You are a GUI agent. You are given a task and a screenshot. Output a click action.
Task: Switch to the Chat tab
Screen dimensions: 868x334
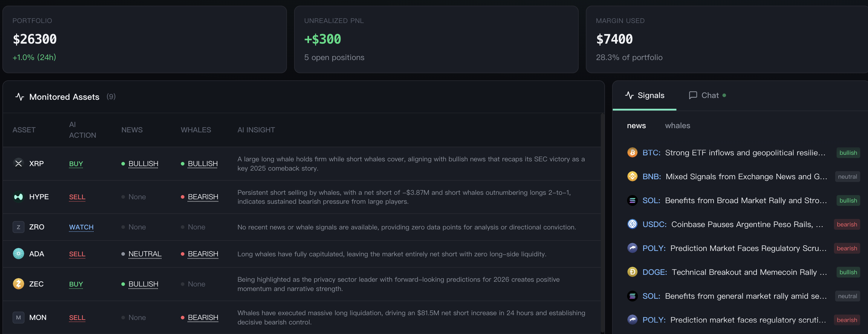(707, 96)
